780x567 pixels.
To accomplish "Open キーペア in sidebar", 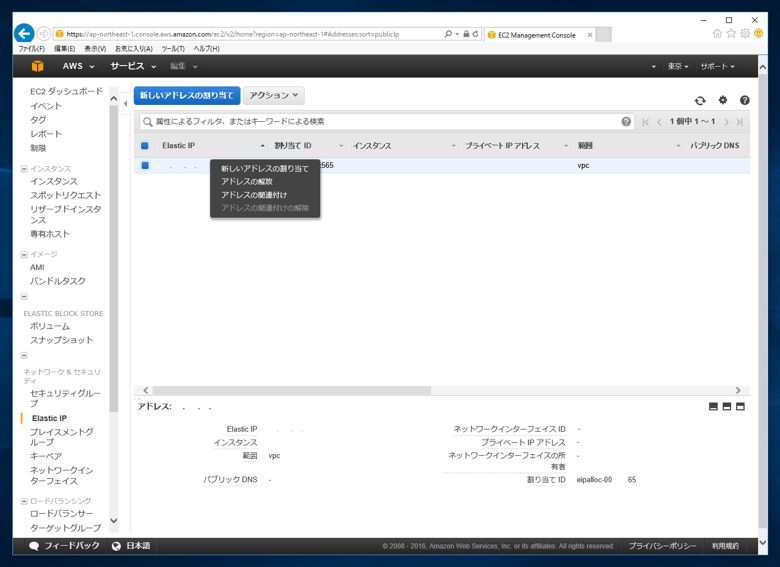I will pyautogui.click(x=46, y=456).
